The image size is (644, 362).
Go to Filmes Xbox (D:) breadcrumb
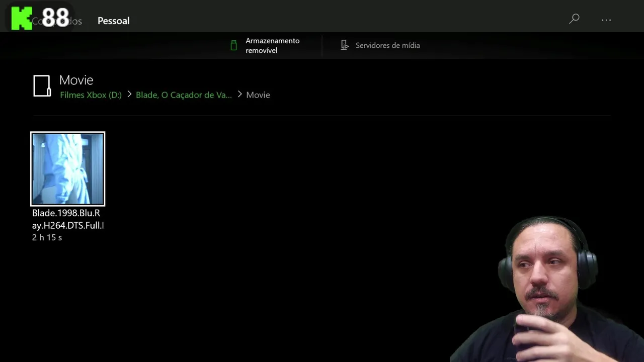coord(91,95)
